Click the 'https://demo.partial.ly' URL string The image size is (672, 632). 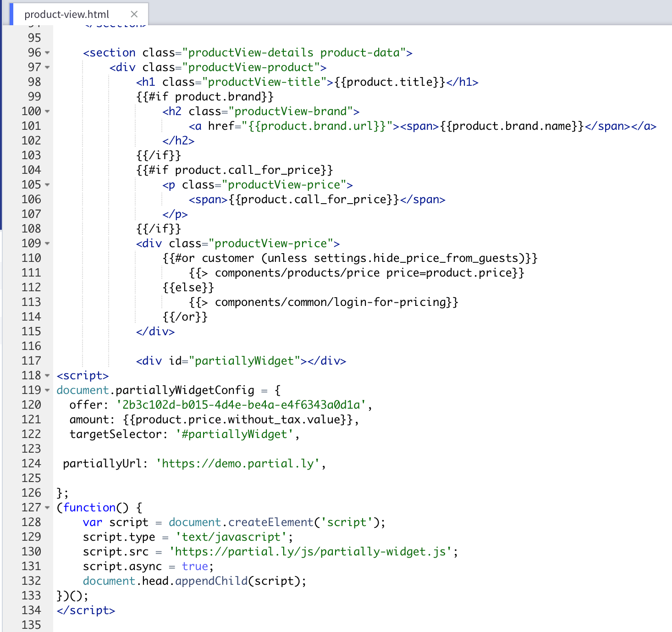point(237,464)
